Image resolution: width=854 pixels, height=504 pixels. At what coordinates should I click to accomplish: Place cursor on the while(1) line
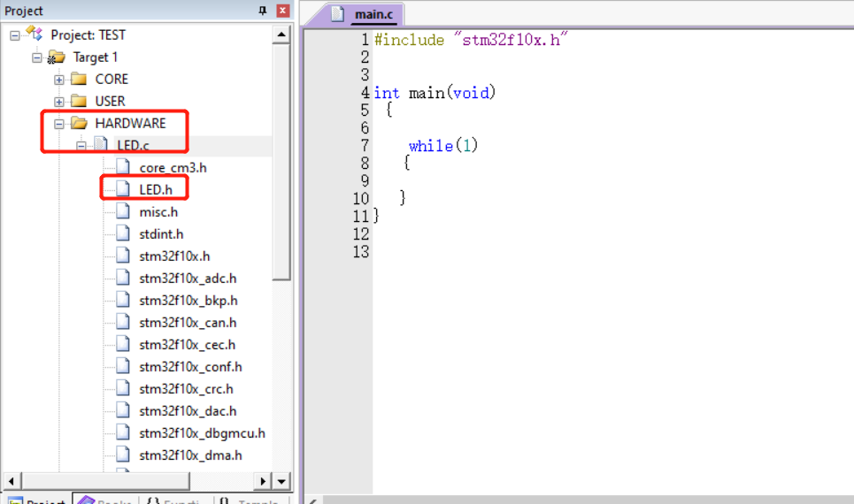tap(443, 145)
